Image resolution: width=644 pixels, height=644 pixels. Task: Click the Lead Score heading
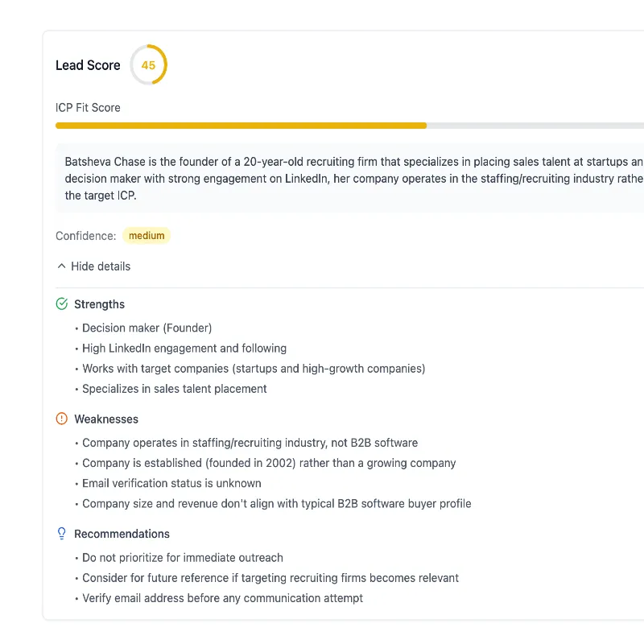pos(89,65)
